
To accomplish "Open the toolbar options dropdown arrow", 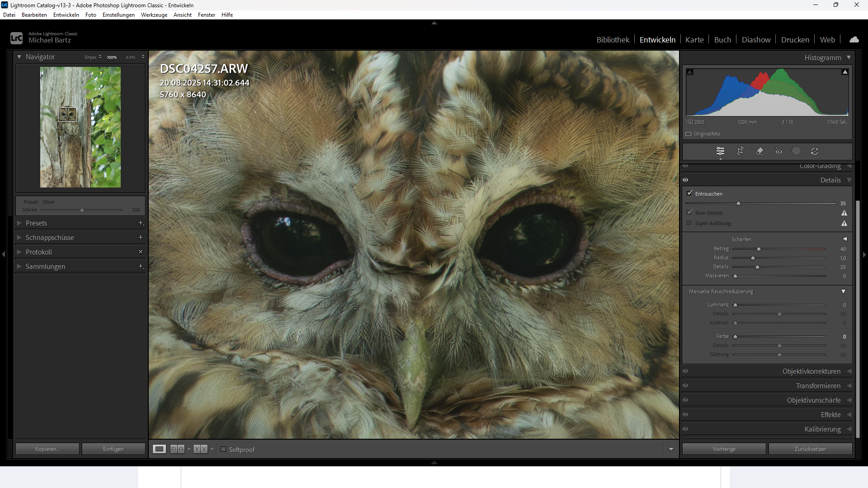I will (x=671, y=449).
